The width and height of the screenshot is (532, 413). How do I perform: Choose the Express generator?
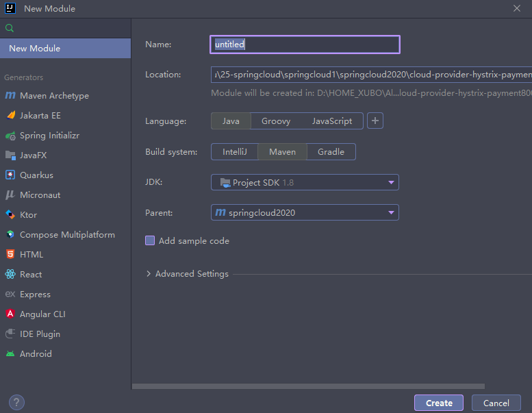point(65,295)
